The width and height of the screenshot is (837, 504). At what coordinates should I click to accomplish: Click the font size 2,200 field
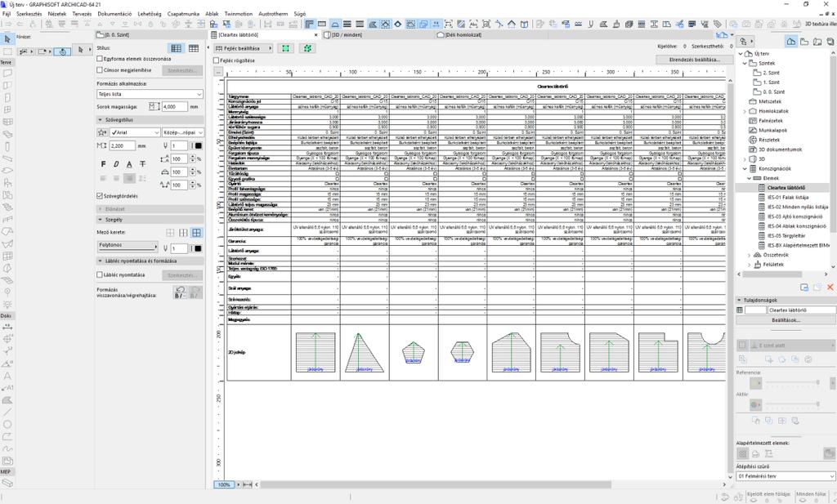tap(123, 145)
